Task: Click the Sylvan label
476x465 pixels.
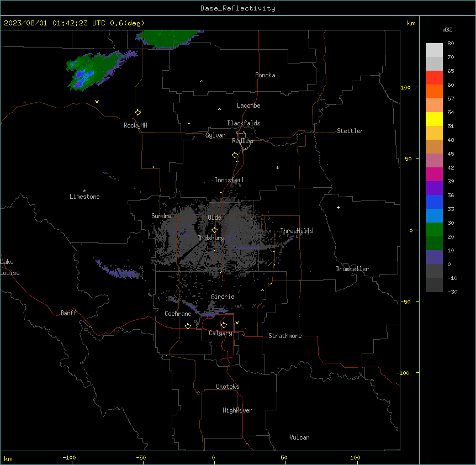Action: point(215,135)
